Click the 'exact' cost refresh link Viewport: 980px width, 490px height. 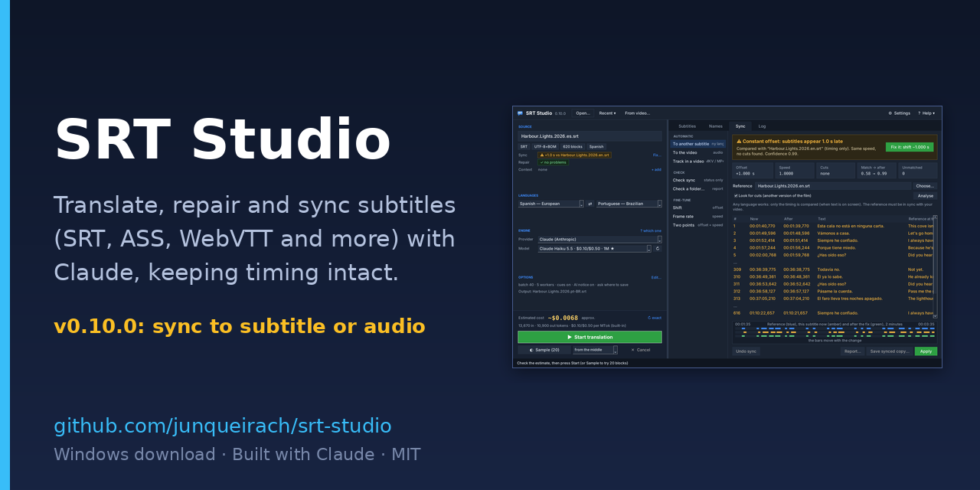tap(655, 317)
